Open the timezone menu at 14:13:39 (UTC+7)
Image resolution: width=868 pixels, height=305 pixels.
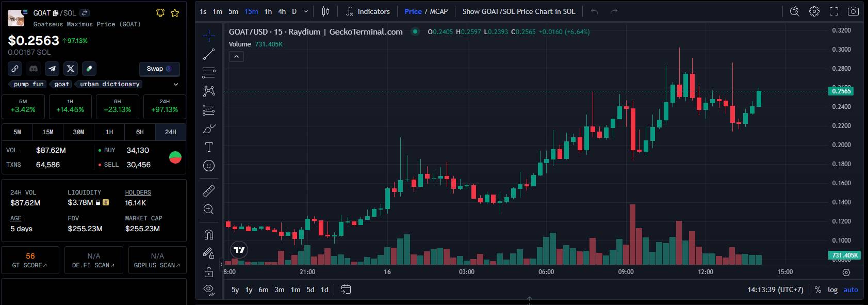click(x=775, y=290)
